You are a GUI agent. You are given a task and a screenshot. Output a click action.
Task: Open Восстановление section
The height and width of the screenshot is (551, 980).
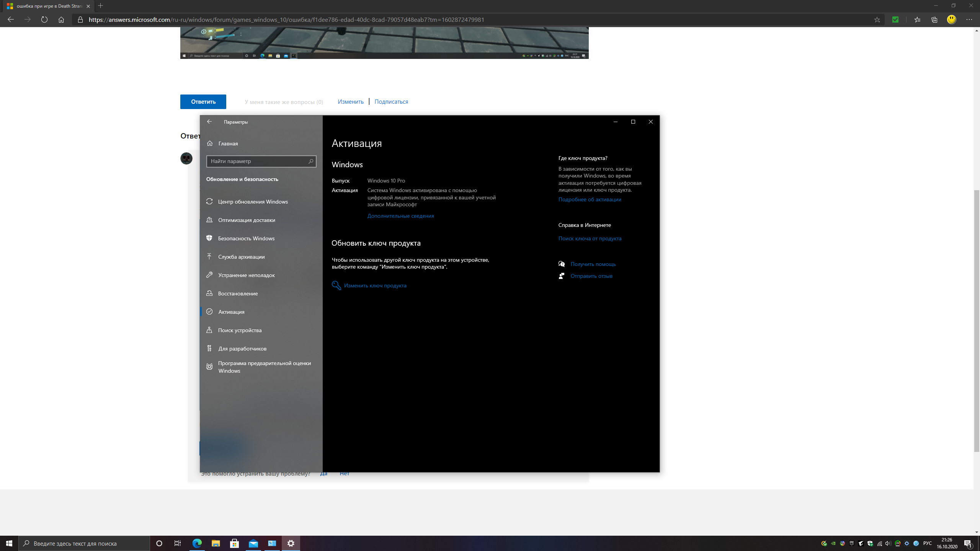tap(261, 293)
